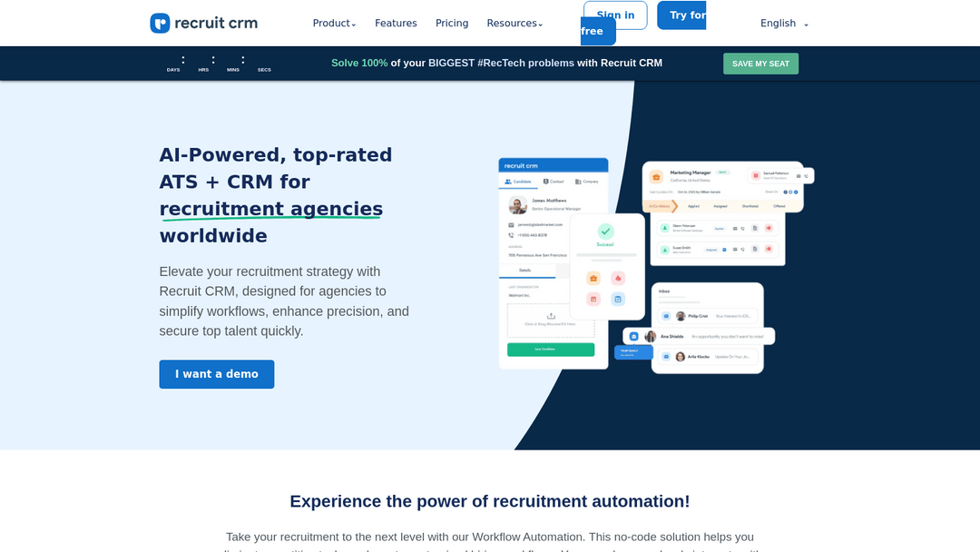Click the underlined 'recruitment agencies' heading text
The image size is (980, 552).
click(x=270, y=209)
